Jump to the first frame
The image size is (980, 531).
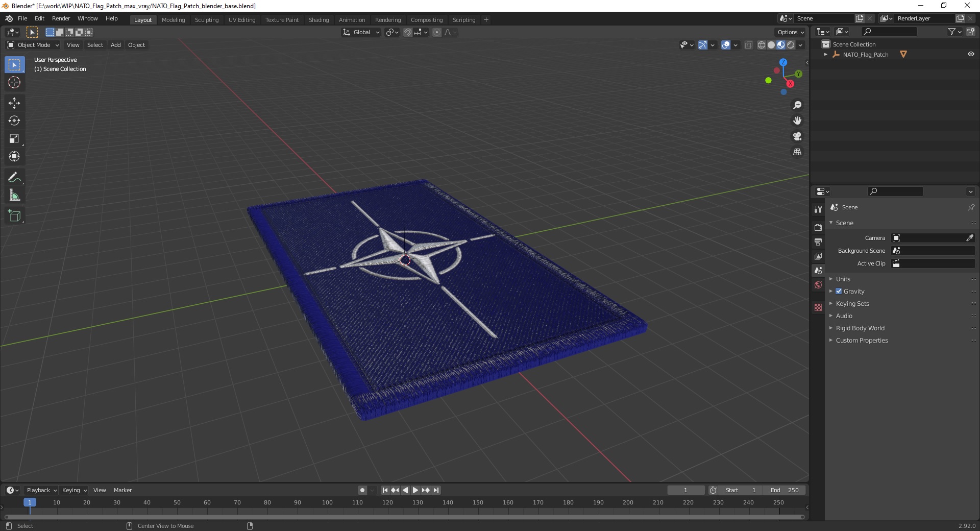click(x=385, y=490)
